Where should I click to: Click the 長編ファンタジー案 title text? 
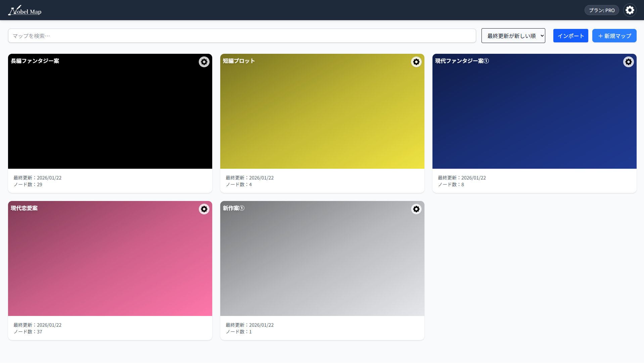35,61
